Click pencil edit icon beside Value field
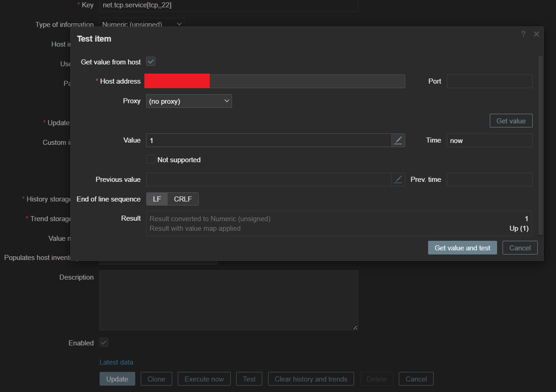Image resolution: width=556 pixels, height=392 pixels. coord(398,140)
